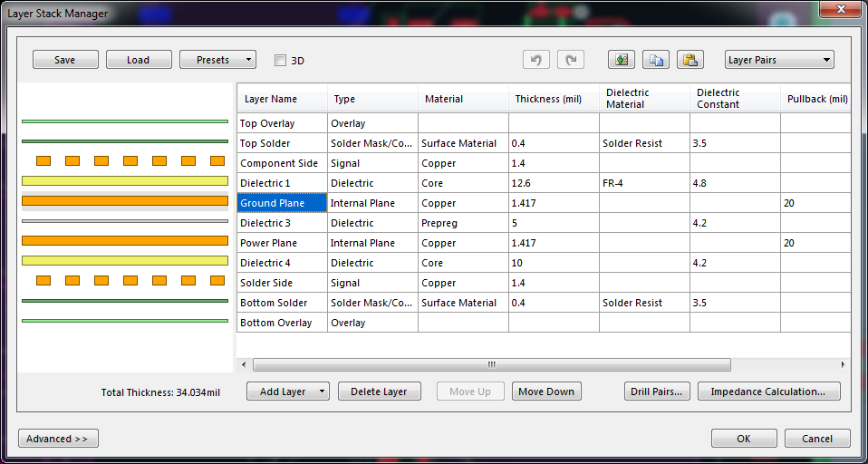This screenshot has height=464, width=868.
Task: Click the Paste clipboard icon
Action: click(690, 60)
